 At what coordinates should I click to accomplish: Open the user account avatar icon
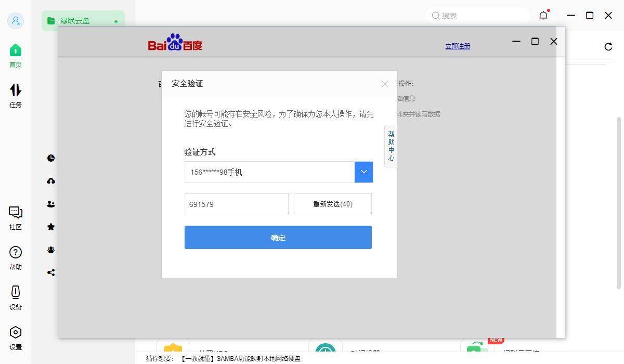pos(16,21)
